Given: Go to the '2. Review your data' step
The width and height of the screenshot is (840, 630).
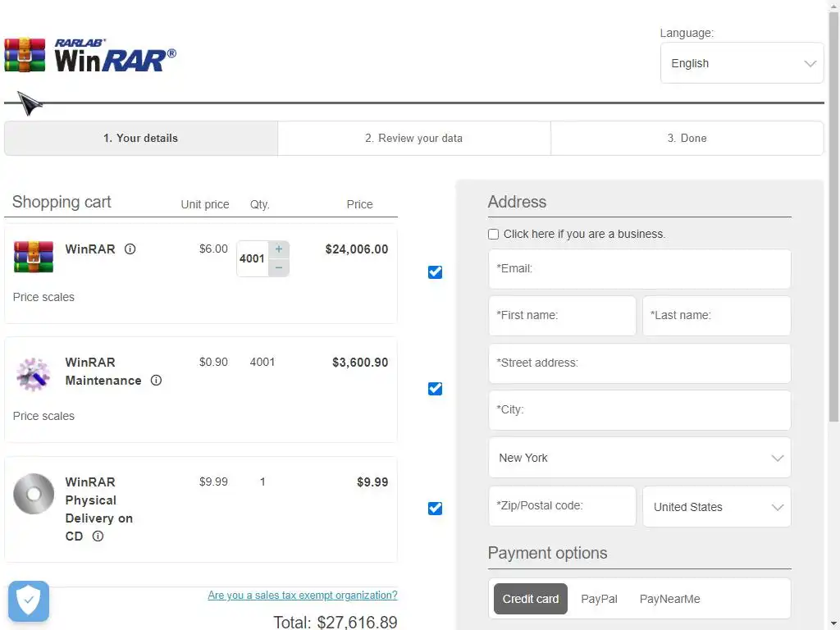Looking at the screenshot, I should click(414, 138).
